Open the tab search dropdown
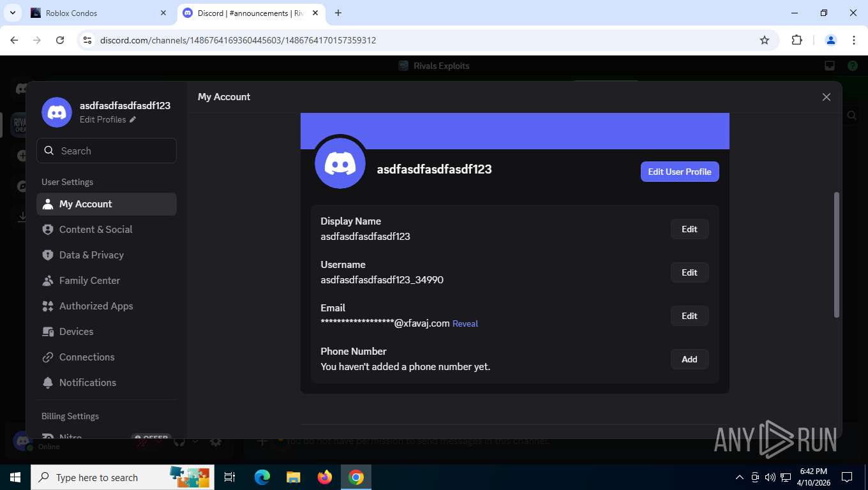This screenshot has width=868, height=490. click(13, 13)
